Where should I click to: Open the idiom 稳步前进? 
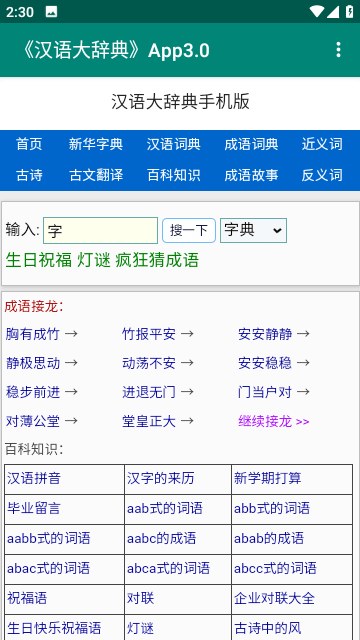[33, 392]
